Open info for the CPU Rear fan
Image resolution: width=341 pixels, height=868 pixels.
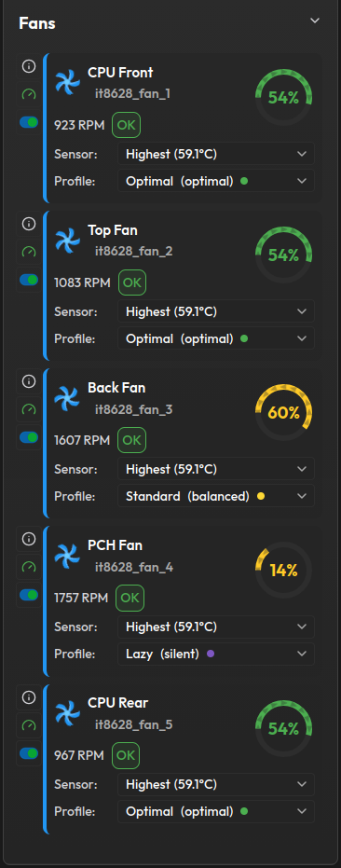tap(28, 696)
